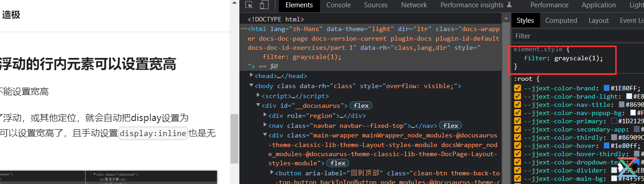Open the Layout sub-tab
644x184 pixels.
click(x=598, y=21)
